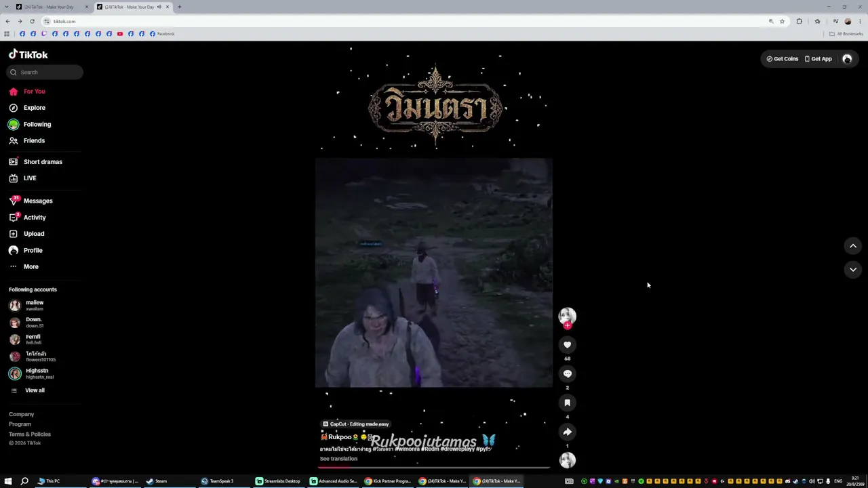Screen dimensions: 868x488
Task: Mute the active tab's audio icon
Action: click(x=159, y=7)
